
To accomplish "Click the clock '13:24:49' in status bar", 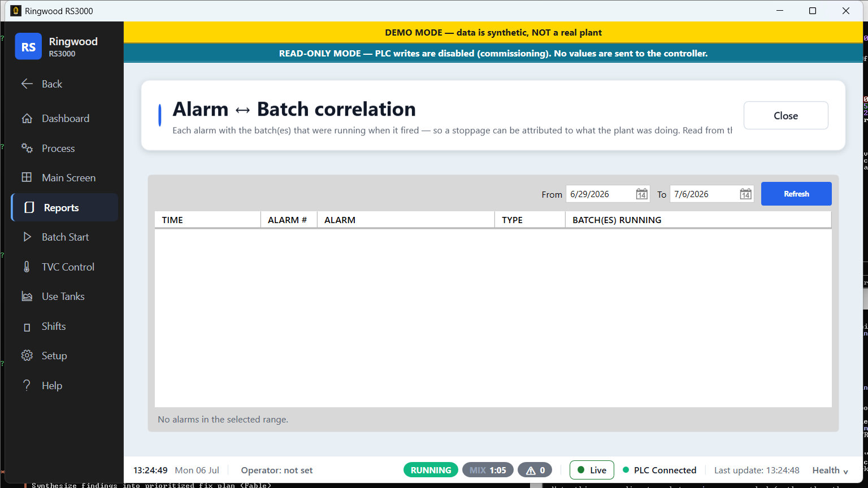I will click(x=150, y=470).
